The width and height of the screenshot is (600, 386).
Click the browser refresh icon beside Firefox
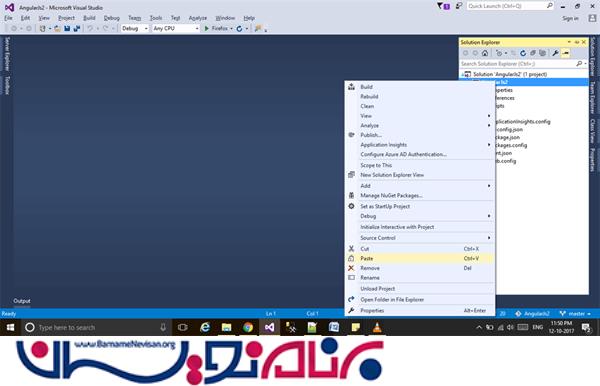240,28
